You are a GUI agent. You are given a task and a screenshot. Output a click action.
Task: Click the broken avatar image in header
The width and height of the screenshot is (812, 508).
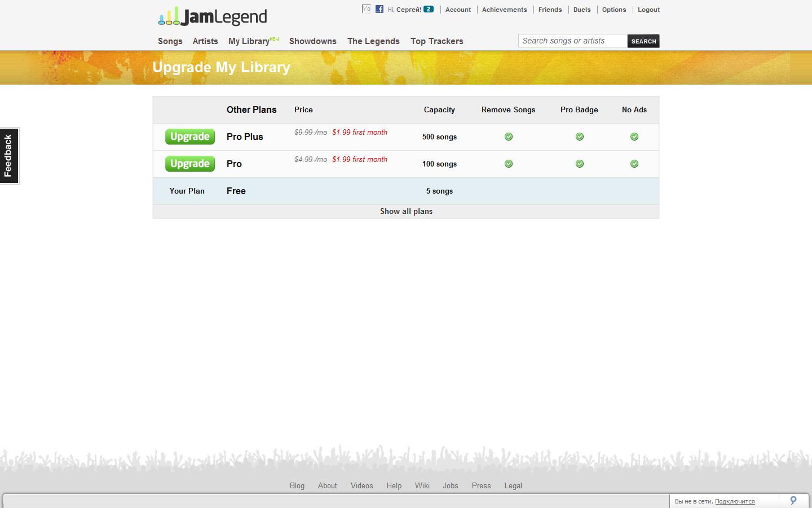point(367,9)
